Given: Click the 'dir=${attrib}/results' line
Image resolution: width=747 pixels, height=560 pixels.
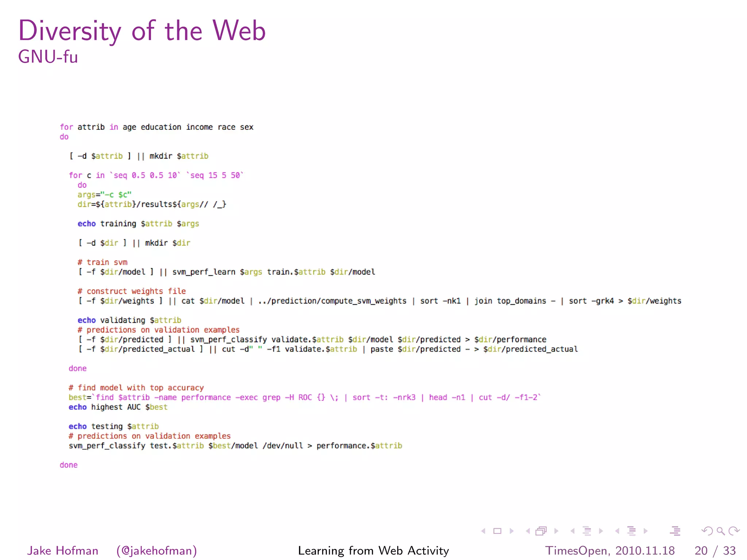Looking at the screenshot, I should 152,204.
